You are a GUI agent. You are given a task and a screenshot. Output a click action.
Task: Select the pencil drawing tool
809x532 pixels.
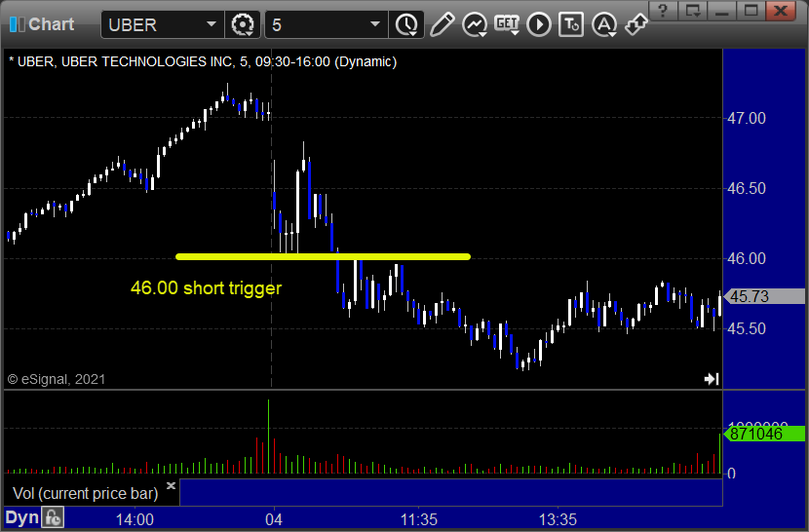pyautogui.click(x=442, y=24)
